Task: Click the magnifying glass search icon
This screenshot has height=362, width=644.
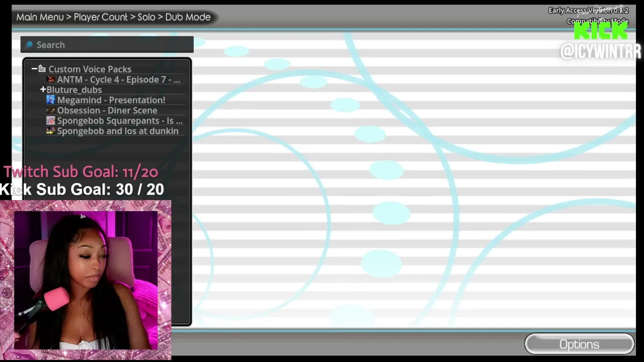Action: (x=29, y=45)
